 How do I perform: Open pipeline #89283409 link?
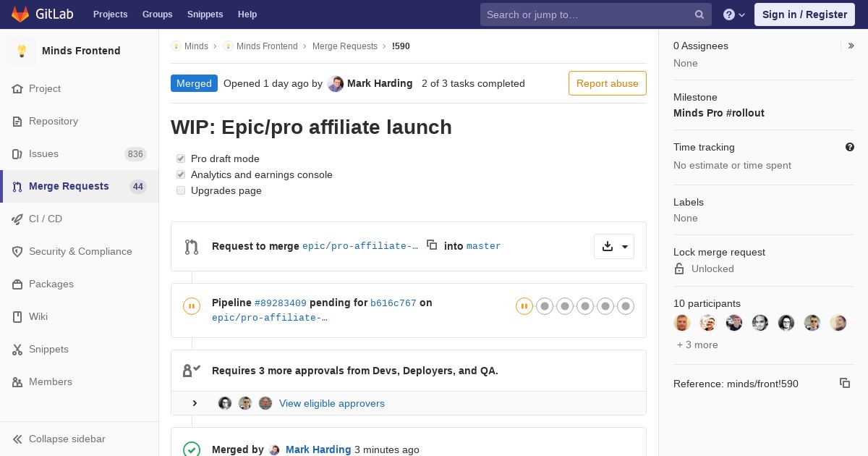tap(281, 303)
